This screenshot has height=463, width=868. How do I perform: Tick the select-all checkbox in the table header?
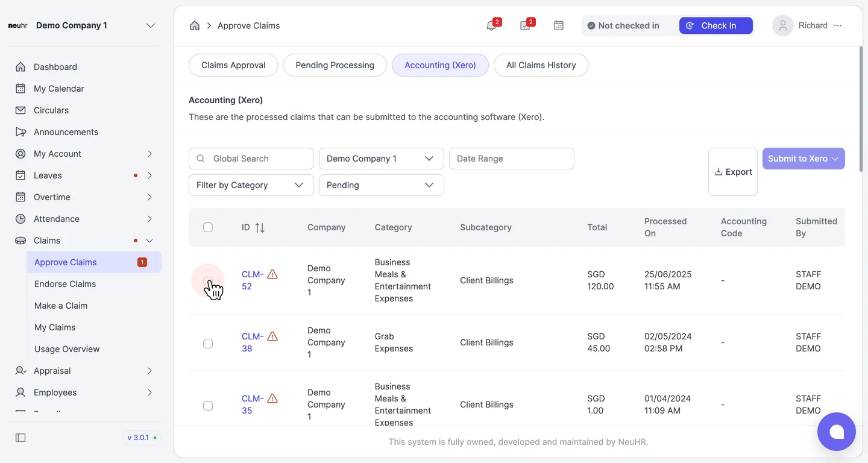208,227
